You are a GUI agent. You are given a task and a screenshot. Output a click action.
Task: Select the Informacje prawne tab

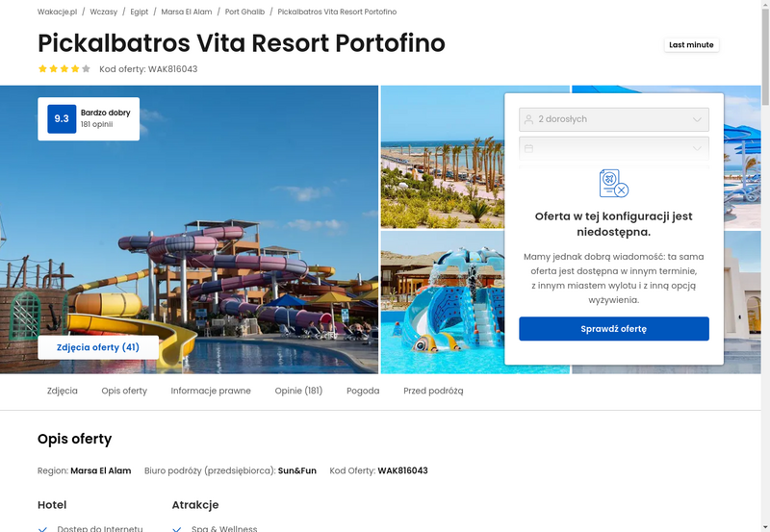pyautogui.click(x=211, y=391)
